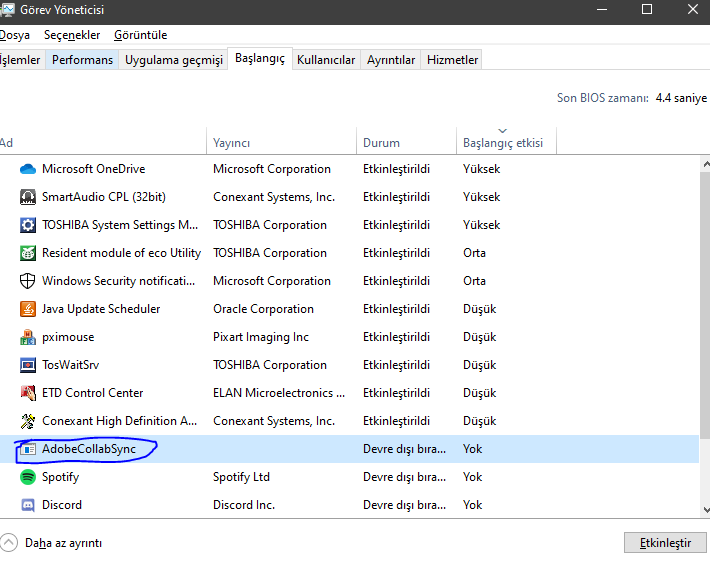Select the Başlangıç tab

pyautogui.click(x=260, y=58)
